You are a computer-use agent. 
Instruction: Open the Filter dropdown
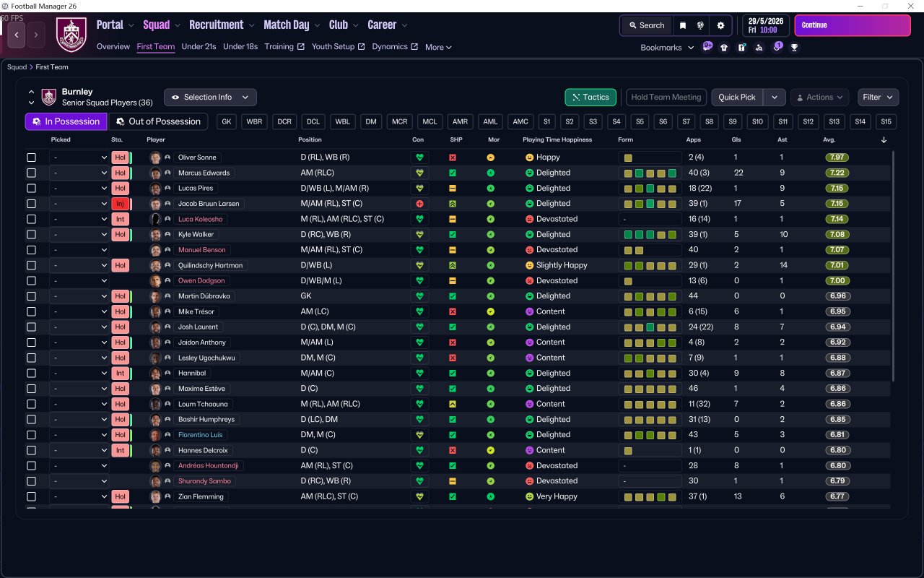(878, 98)
